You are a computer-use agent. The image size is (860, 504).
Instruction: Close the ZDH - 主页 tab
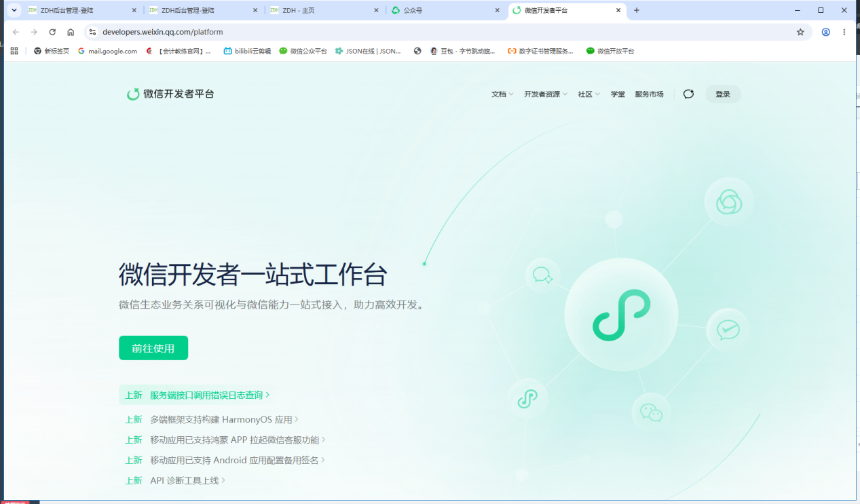(376, 10)
